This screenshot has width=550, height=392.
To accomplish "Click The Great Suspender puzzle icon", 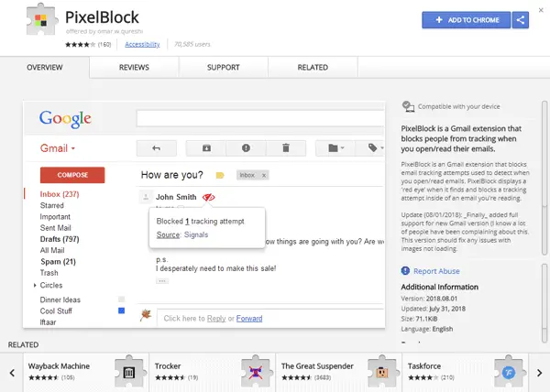I will pos(382,372).
